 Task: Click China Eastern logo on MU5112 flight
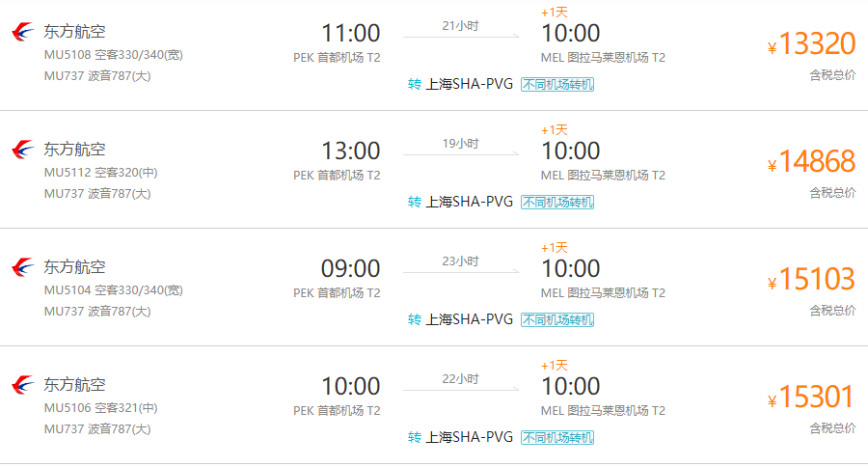23,149
